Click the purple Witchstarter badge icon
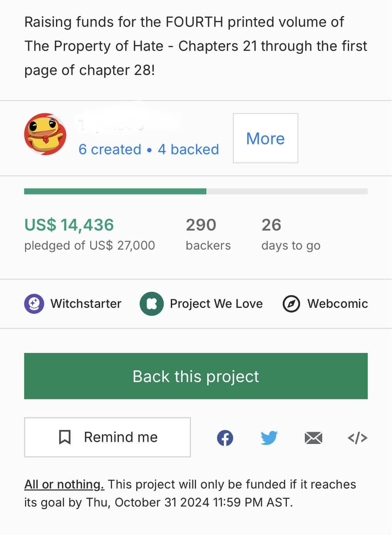Screen dimensions: 392x535 point(34,304)
